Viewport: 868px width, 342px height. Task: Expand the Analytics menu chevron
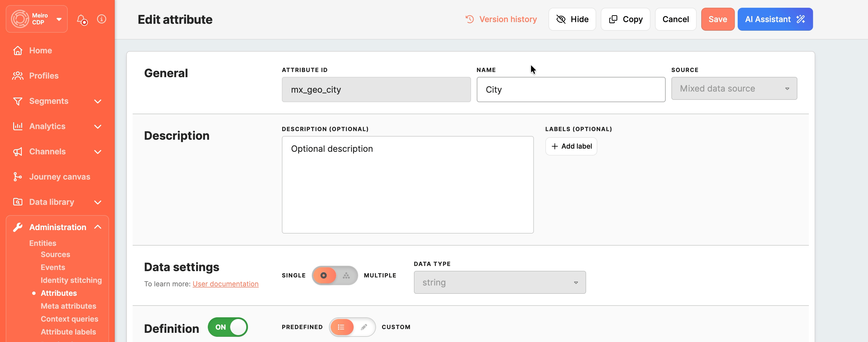click(x=98, y=127)
